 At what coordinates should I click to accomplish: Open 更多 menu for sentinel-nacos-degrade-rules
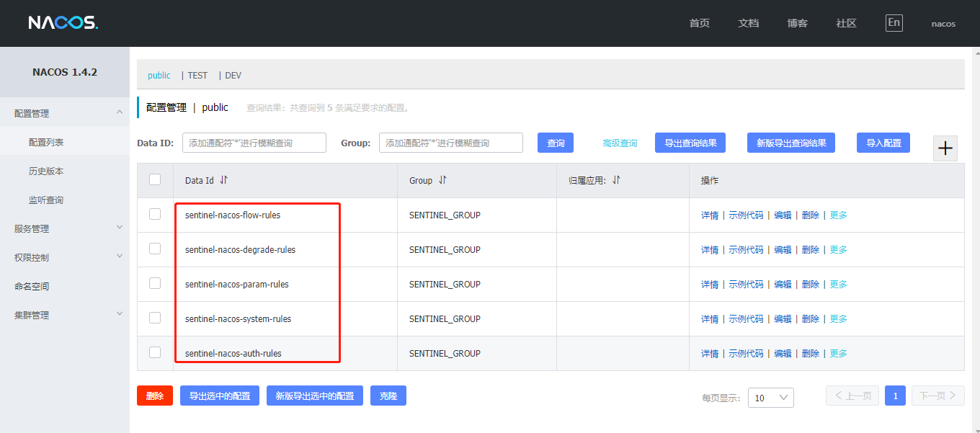pos(838,249)
